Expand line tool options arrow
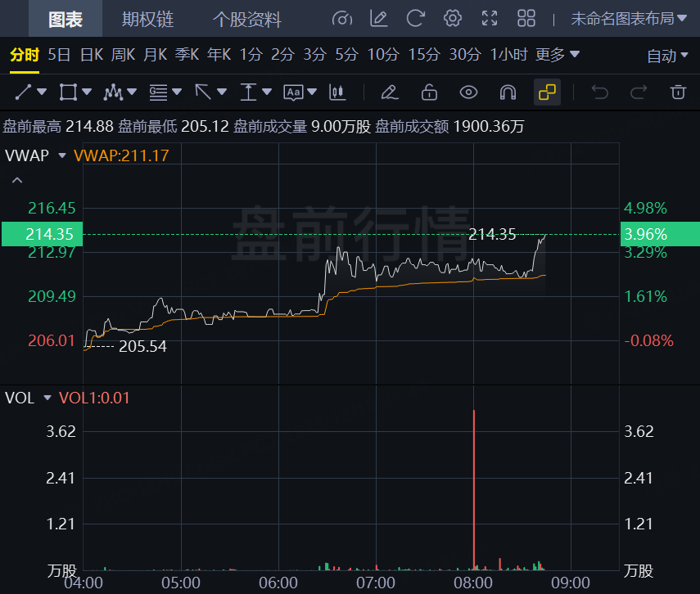The width and height of the screenshot is (700, 594). pos(42,92)
